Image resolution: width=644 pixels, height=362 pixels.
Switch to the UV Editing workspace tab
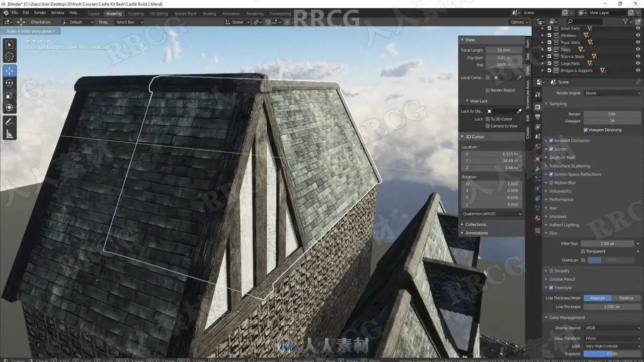(x=159, y=14)
